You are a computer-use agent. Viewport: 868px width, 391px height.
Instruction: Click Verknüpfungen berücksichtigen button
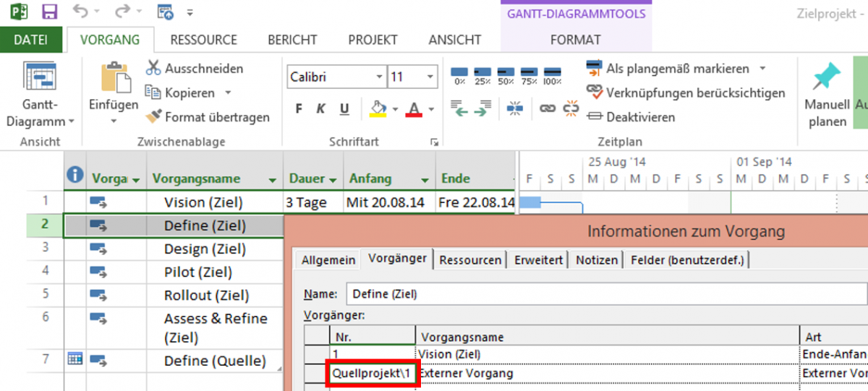pos(686,93)
